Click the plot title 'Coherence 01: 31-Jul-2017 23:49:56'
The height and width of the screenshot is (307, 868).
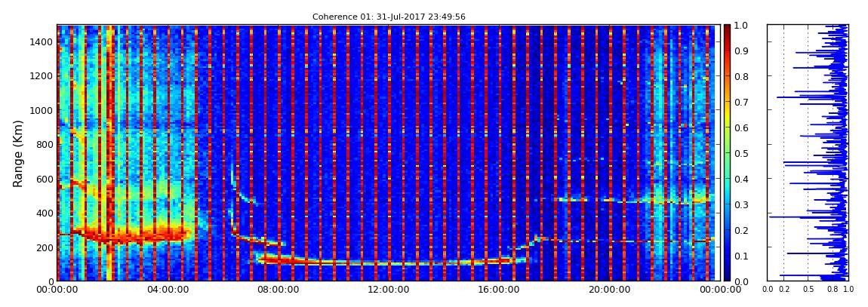click(389, 17)
